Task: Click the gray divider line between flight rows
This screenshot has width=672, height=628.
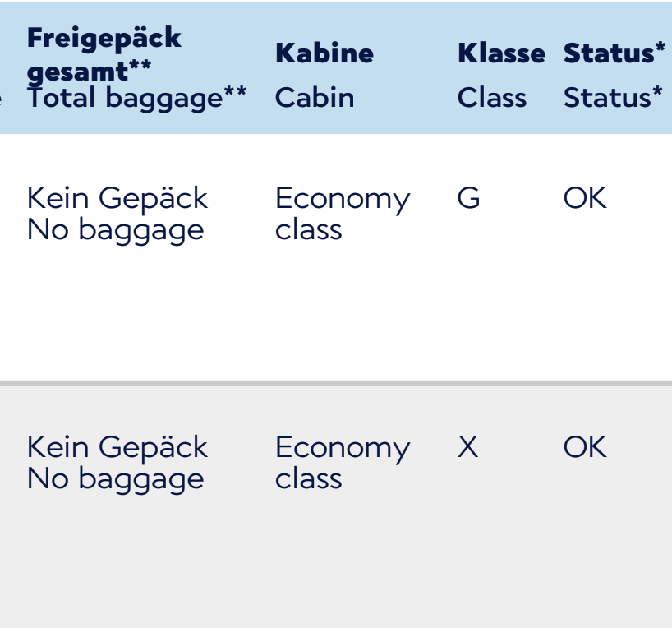Action: [x=336, y=383]
